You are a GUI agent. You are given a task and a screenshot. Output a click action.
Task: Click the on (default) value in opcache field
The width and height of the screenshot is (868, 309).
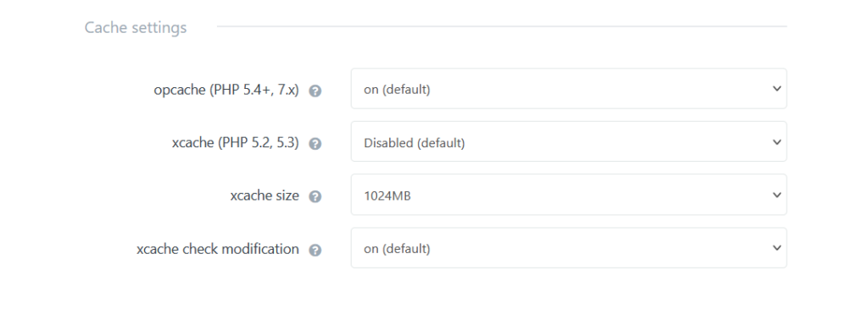[397, 89]
